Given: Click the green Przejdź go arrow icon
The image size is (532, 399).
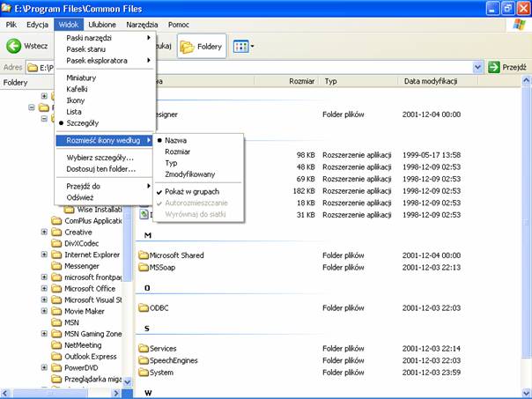Looking at the screenshot, I should 494,67.
